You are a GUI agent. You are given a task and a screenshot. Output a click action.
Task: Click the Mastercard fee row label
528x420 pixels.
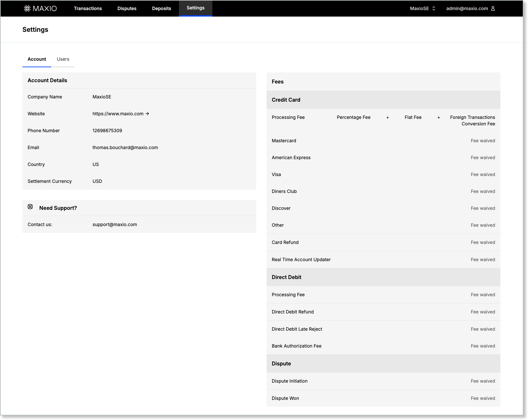coord(284,141)
